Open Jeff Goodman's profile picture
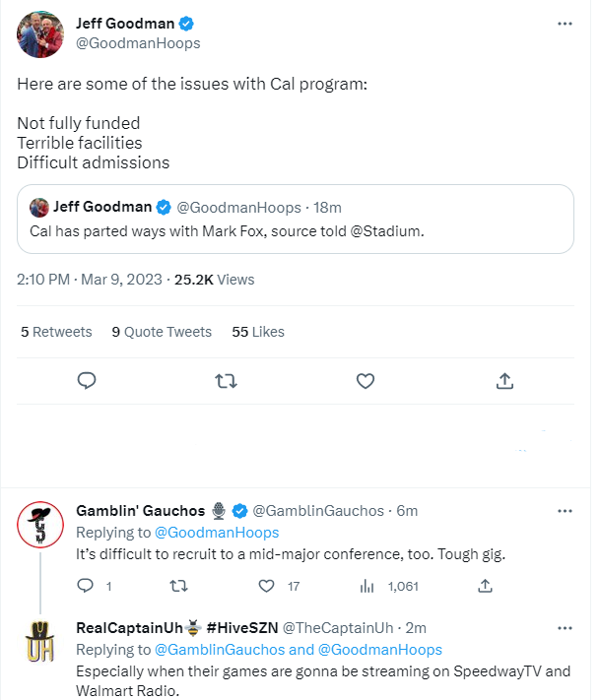The image size is (600, 700). [x=40, y=34]
